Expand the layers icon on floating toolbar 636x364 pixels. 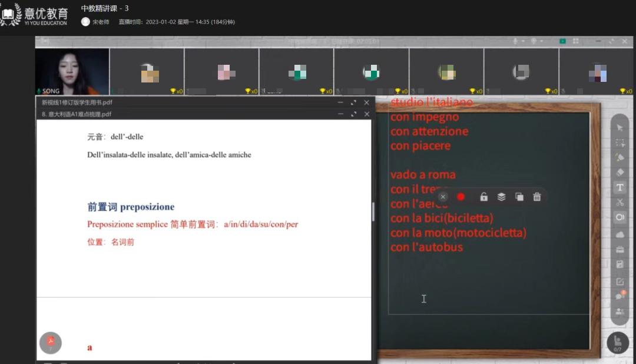[502, 197]
